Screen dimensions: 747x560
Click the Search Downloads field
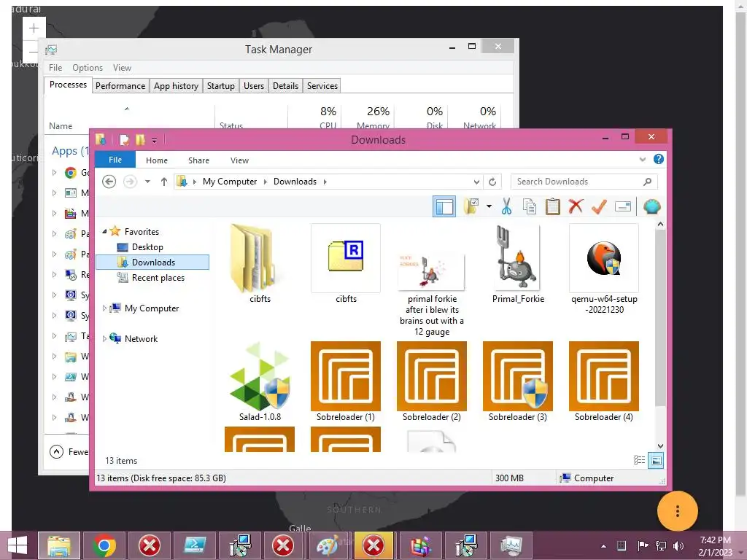tap(584, 182)
